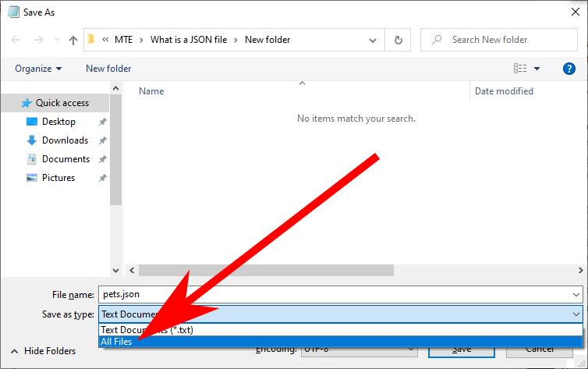Select Quick access in navigation pane

click(55, 103)
